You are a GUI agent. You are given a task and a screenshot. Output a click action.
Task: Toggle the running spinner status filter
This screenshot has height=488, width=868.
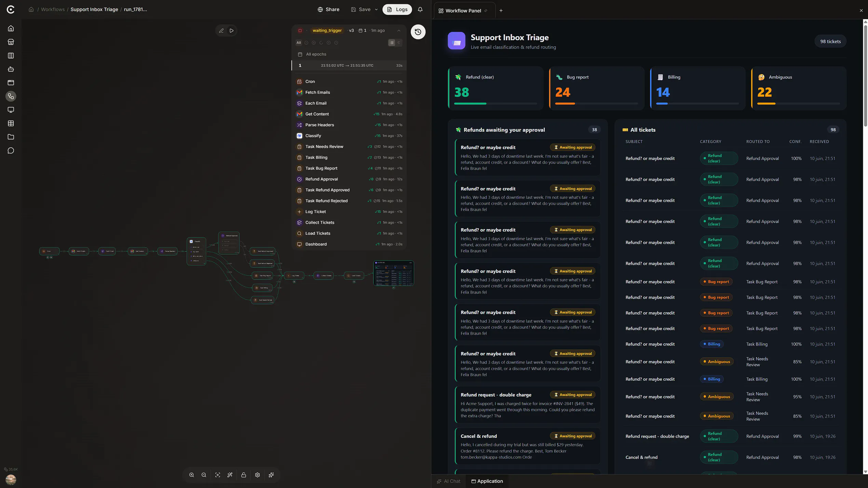point(321,43)
